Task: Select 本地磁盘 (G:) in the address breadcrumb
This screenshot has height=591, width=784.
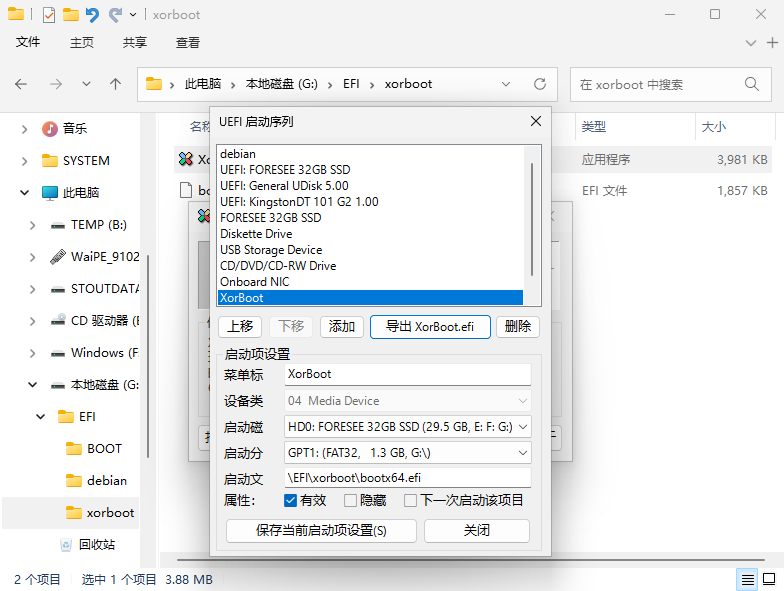Action: point(282,84)
